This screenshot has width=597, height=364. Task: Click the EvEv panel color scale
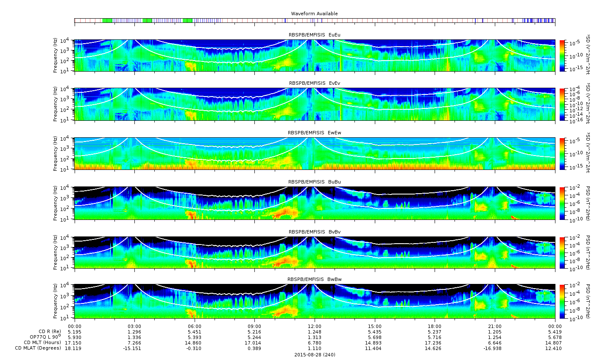click(x=563, y=104)
